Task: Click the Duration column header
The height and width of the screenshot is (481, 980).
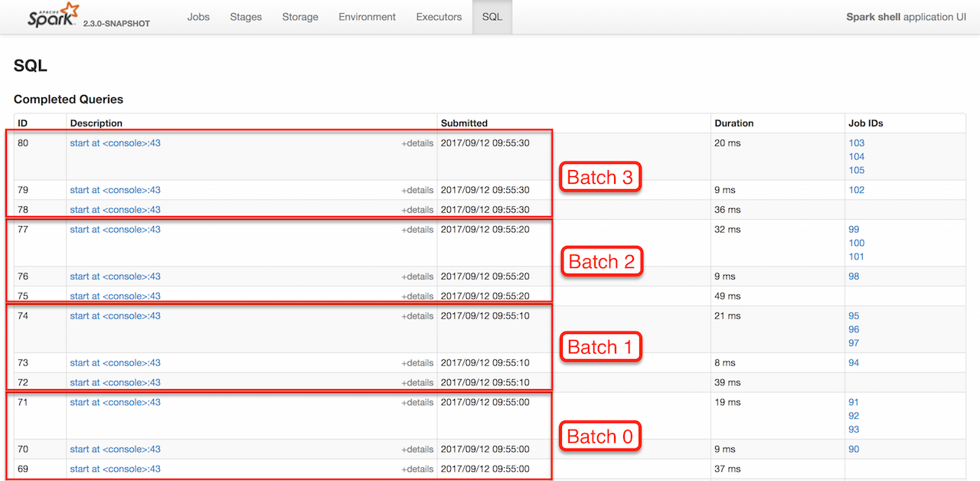Action: [733, 123]
